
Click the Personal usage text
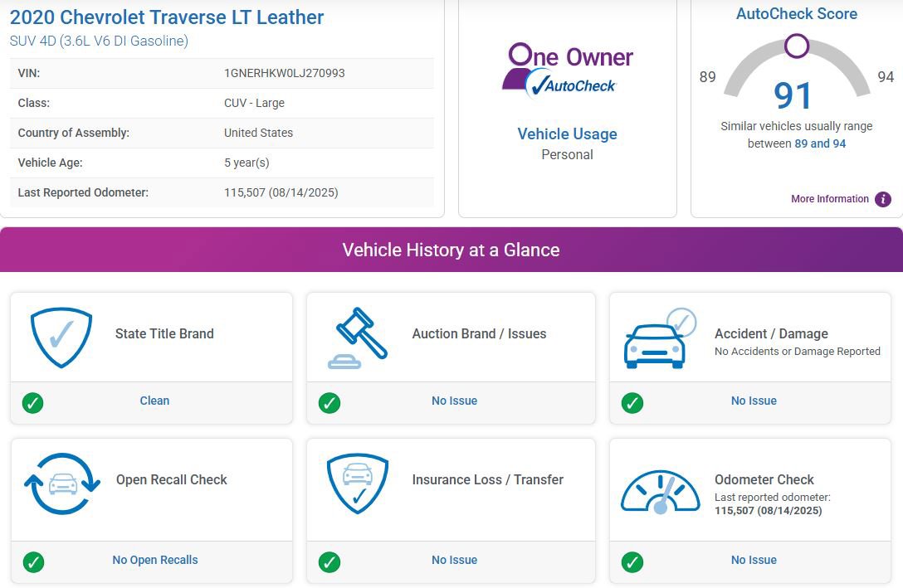pyautogui.click(x=567, y=155)
